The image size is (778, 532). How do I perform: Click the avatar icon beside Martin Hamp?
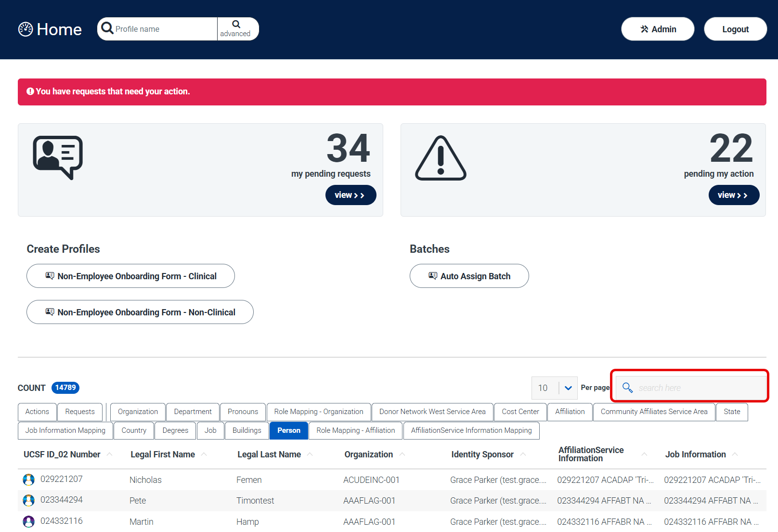29,521
